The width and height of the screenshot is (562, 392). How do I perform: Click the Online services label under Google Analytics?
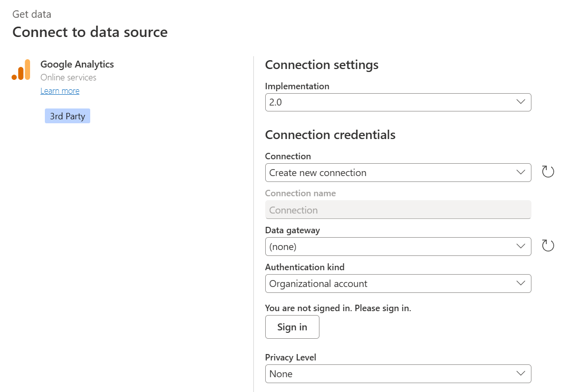point(68,77)
